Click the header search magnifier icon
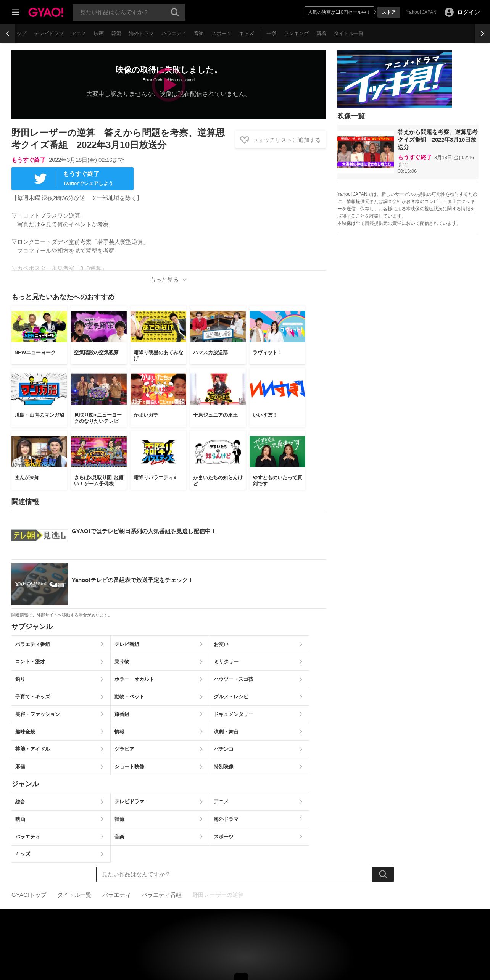The height and width of the screenshot is (980, 490). (175, 12)
